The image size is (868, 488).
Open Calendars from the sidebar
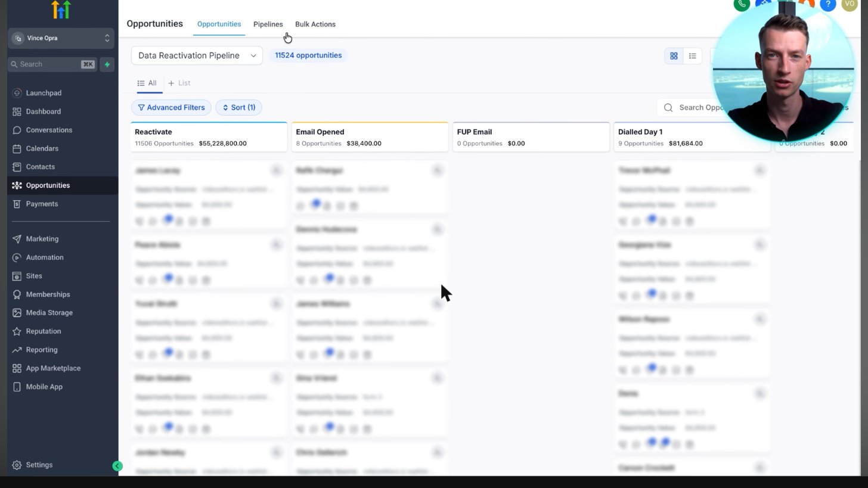pos(42,148)
